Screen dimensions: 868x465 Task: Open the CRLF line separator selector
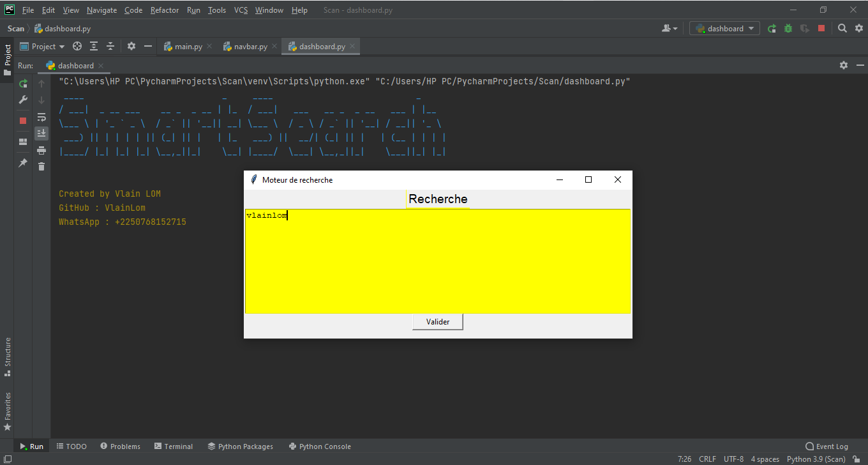pyautogui.click(x=707, y=459)
